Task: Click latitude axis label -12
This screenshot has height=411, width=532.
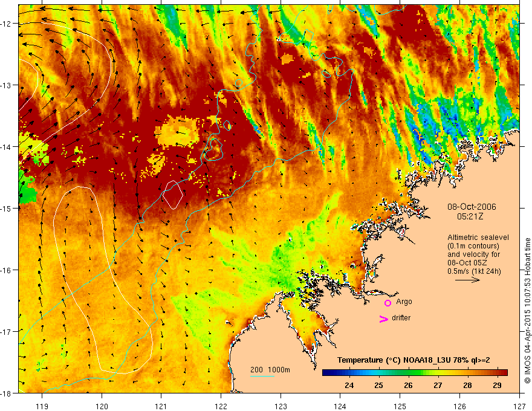Action: [6, 24]
